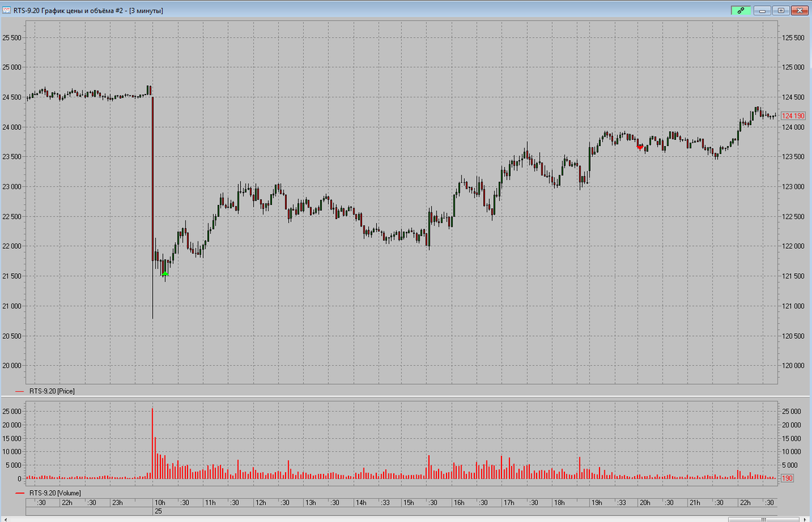
Task: Click the '22 500' label on left price axis
Action: tap(12, 216)
